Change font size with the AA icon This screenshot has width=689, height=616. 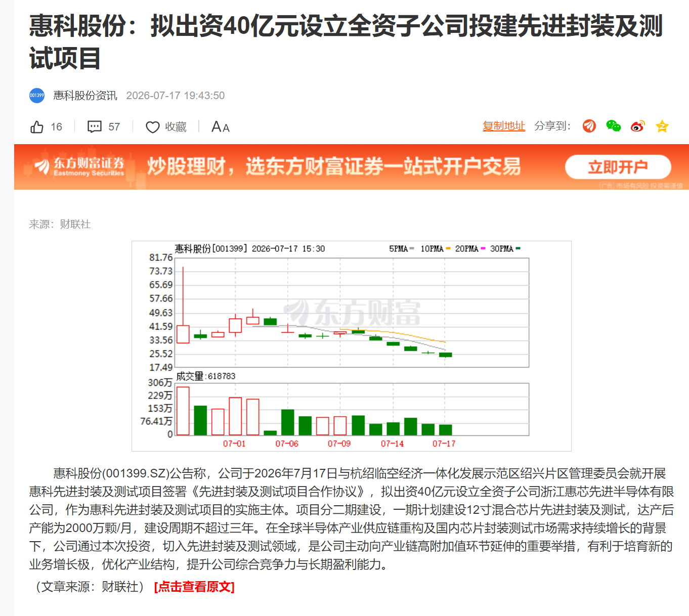click(220, 127)
